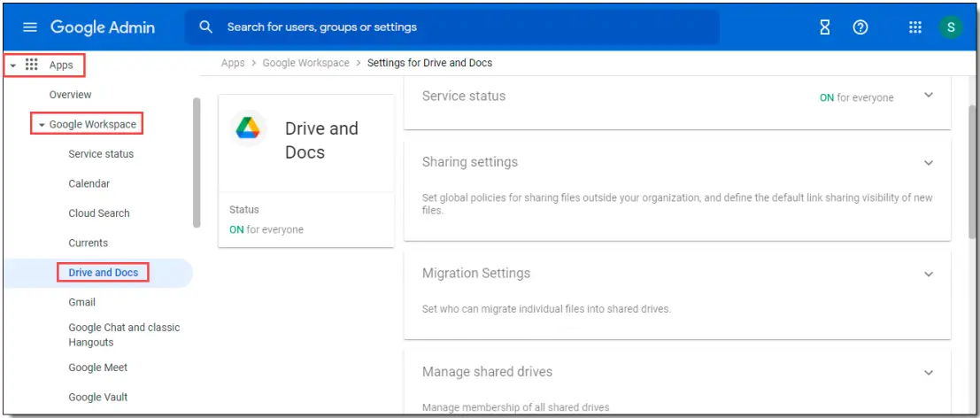Screen dimensions: 980x418
Task: Click the Migration Settings description text
Action: tap(546, 309)
